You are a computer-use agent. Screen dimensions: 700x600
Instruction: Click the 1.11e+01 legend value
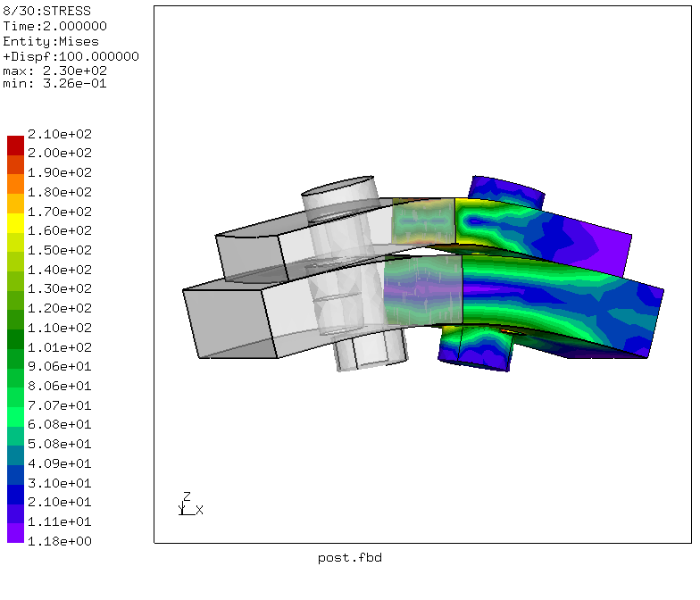click(x=59, y=521)
